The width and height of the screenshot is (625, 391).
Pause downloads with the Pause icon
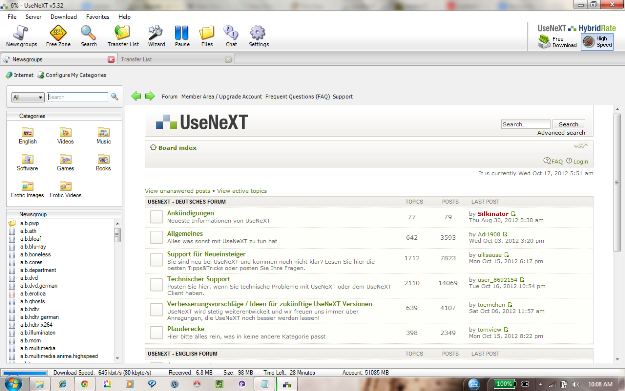182,35
